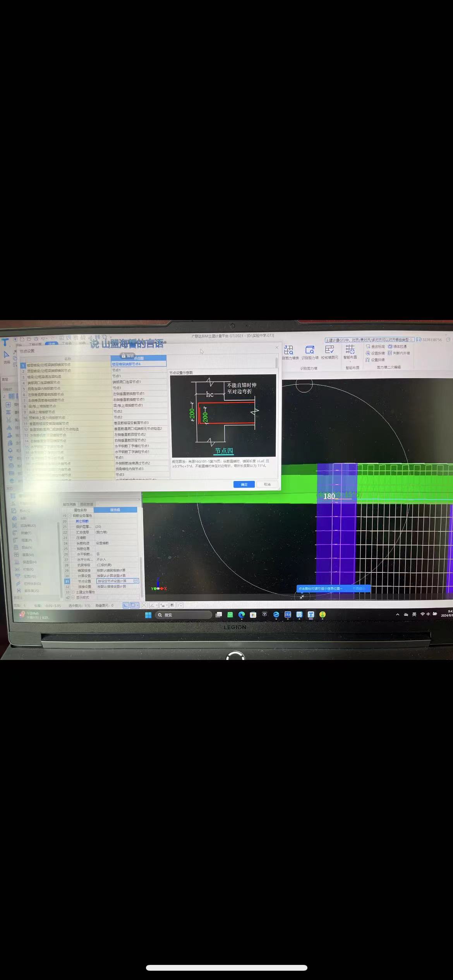
Task: Click the 墙体拉通 tool
Action: coord(398,346)
